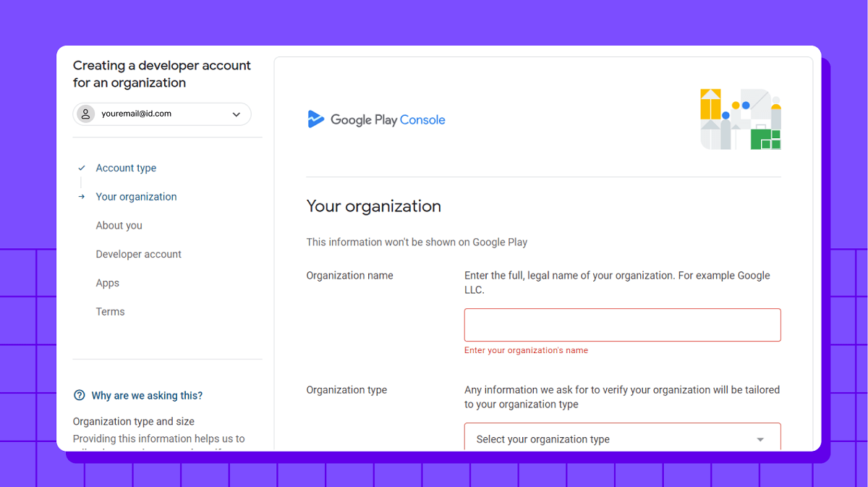Screen dimensions: 868x487
Task: Click the Account type checkmark icon
Action: tap(82, 168)
